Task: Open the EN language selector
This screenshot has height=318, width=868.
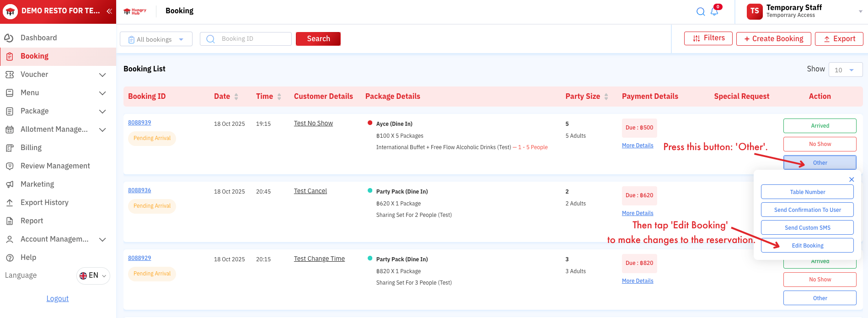Action: click(93, 275)
